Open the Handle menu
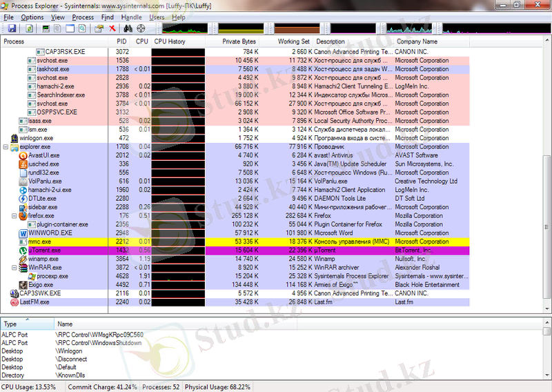Viewport: 552px width, 392px height. click(131, 17)
